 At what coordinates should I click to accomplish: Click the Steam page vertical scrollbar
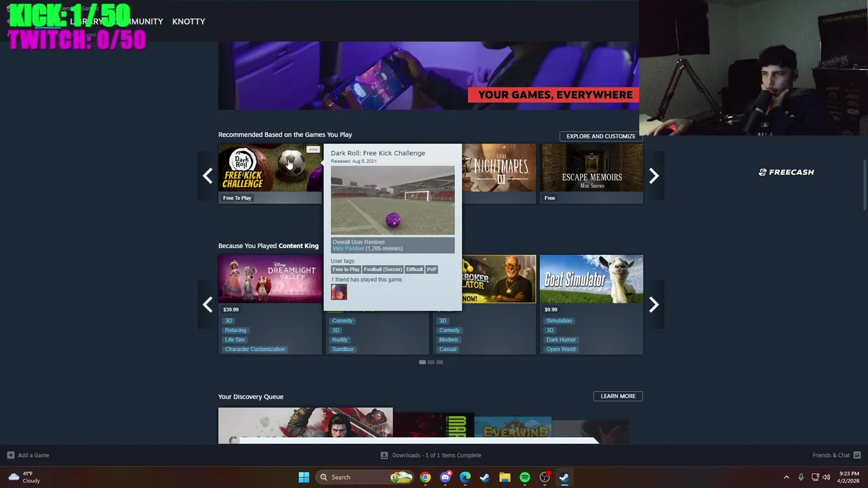[865, 185]
